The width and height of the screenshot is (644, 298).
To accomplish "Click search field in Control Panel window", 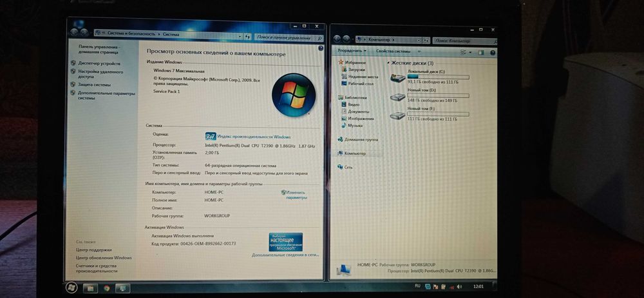I will tap(289, 37).
